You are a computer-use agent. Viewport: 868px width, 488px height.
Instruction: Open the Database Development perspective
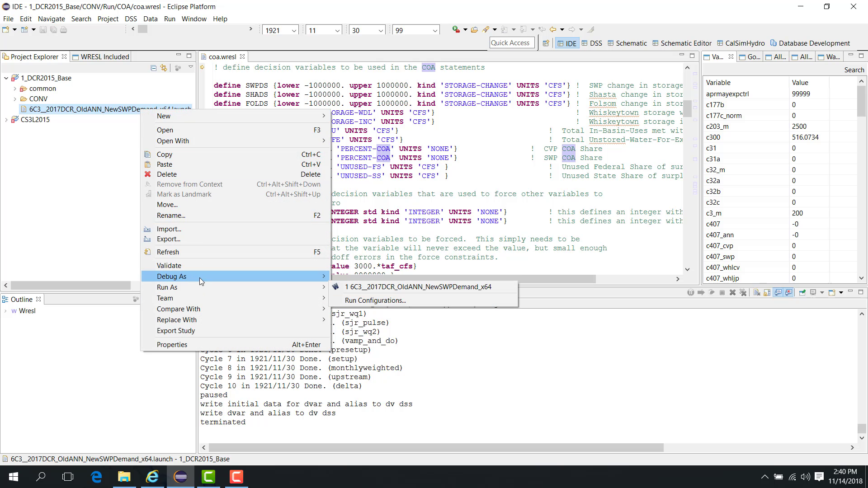(x=810, y=43)
